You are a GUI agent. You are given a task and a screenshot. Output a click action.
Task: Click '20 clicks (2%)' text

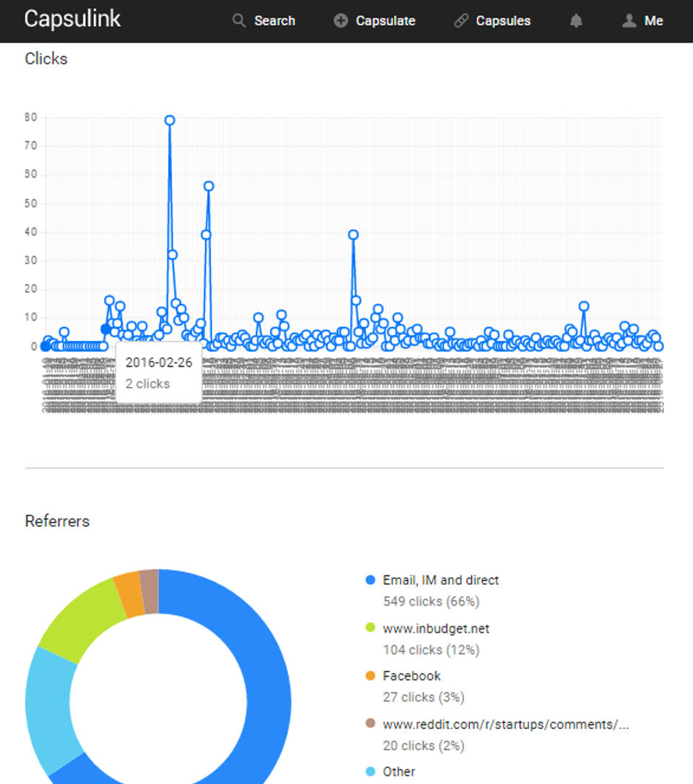[x=424, y=746]
